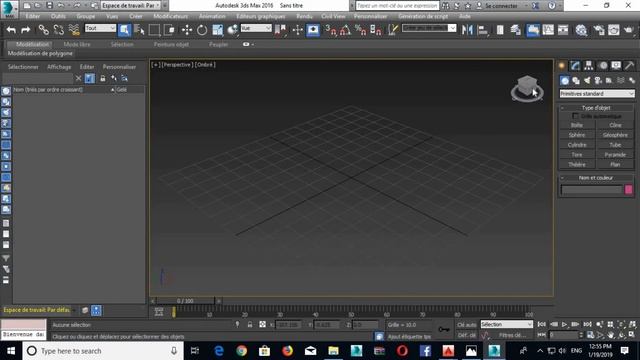Choose the Rectangular Selection Region tool
Image resolution: width=640 pixels, height=360 pixels.
154,30
